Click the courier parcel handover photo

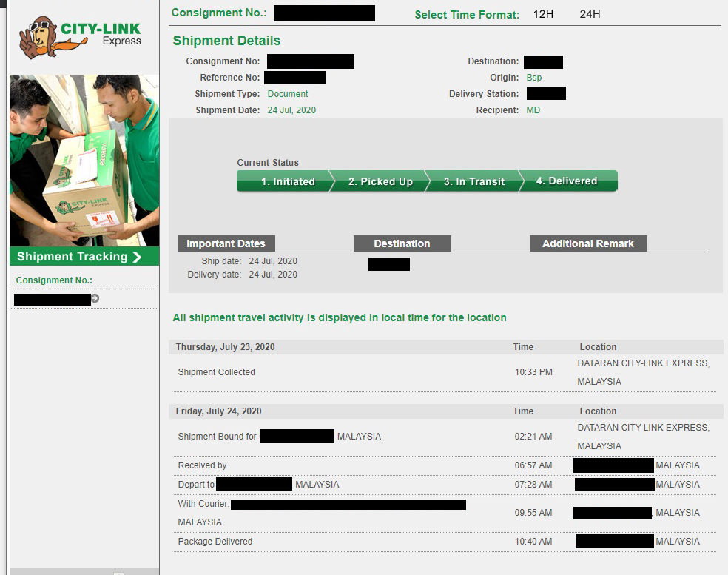pos(84,160)
